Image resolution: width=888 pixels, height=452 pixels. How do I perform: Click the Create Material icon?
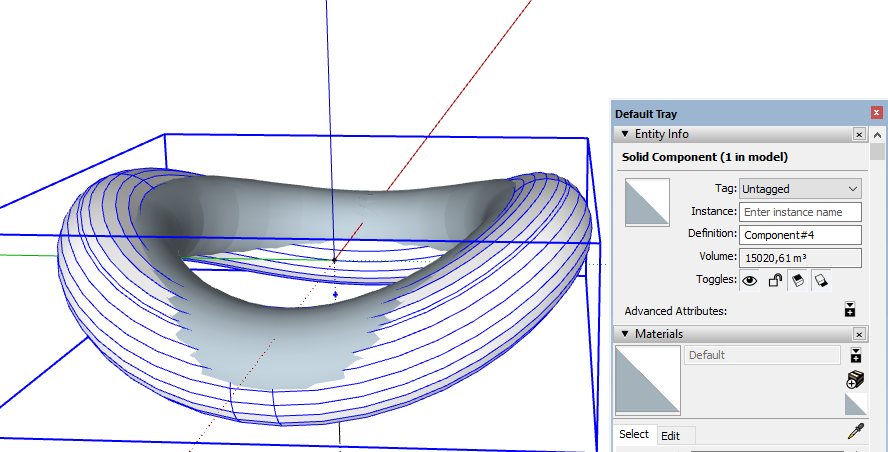tap(855, 379)
